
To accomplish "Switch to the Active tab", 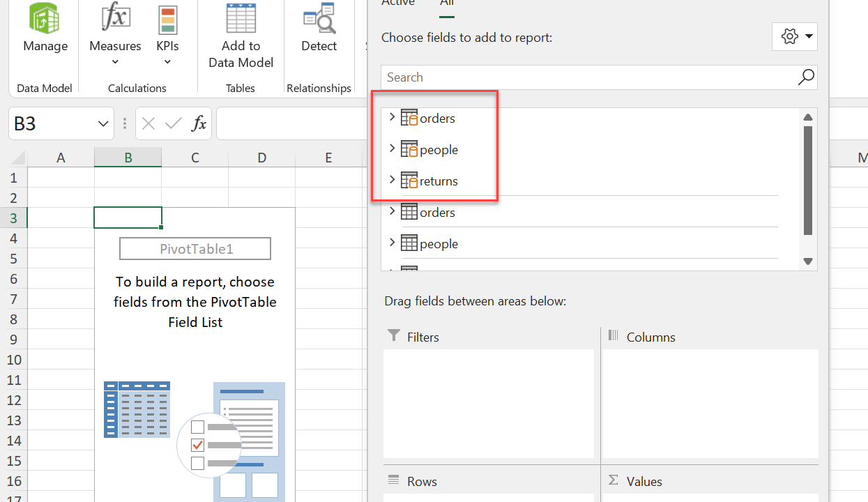I will pyautogui.click(x=398, y=3).
